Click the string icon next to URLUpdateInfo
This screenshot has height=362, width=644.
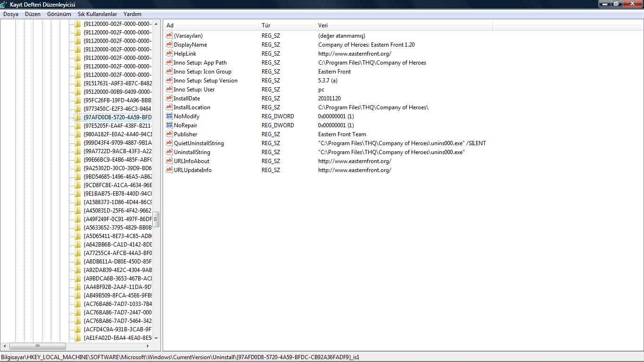click(169, 170)
